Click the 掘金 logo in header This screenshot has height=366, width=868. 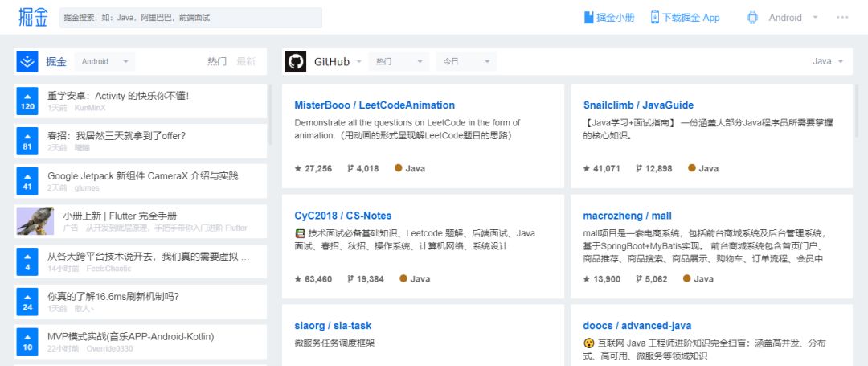click(x=33, y=17)
